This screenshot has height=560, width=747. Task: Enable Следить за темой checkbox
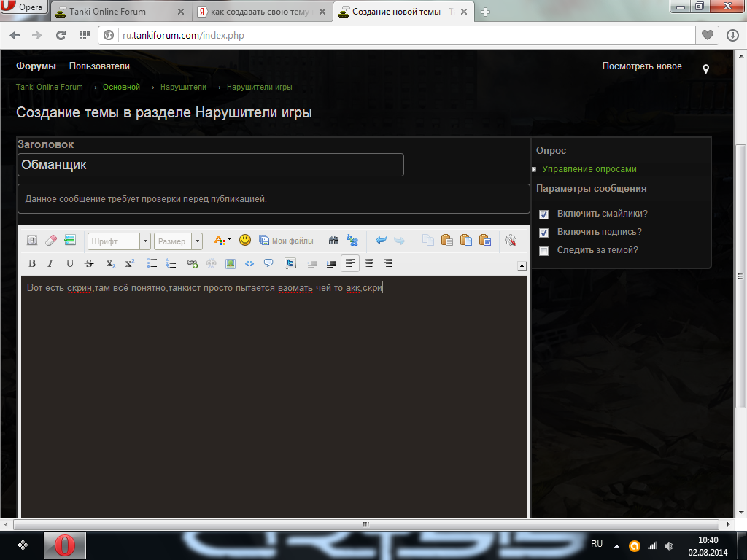543,251
